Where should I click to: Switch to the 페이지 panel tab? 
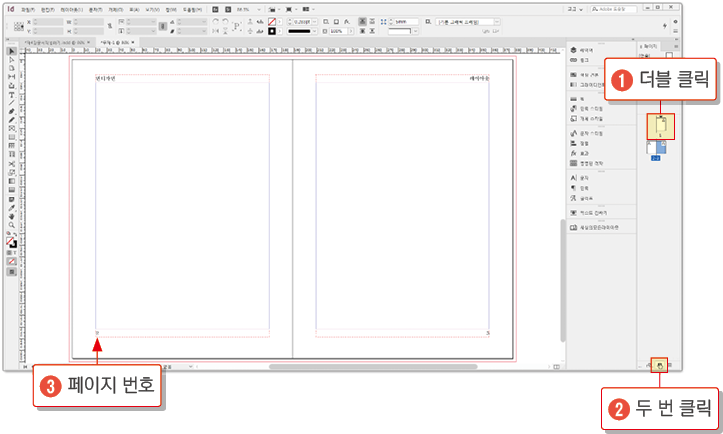pos(649,46)
